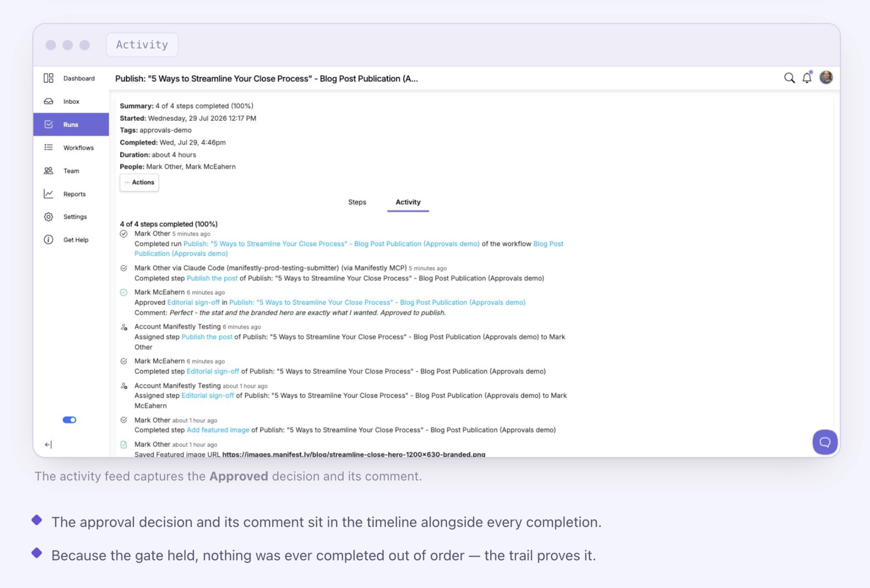The height and width of the screenshot is (588, 870).
Task: Click the completed-run circle check icon
Action: coord(124,234)
